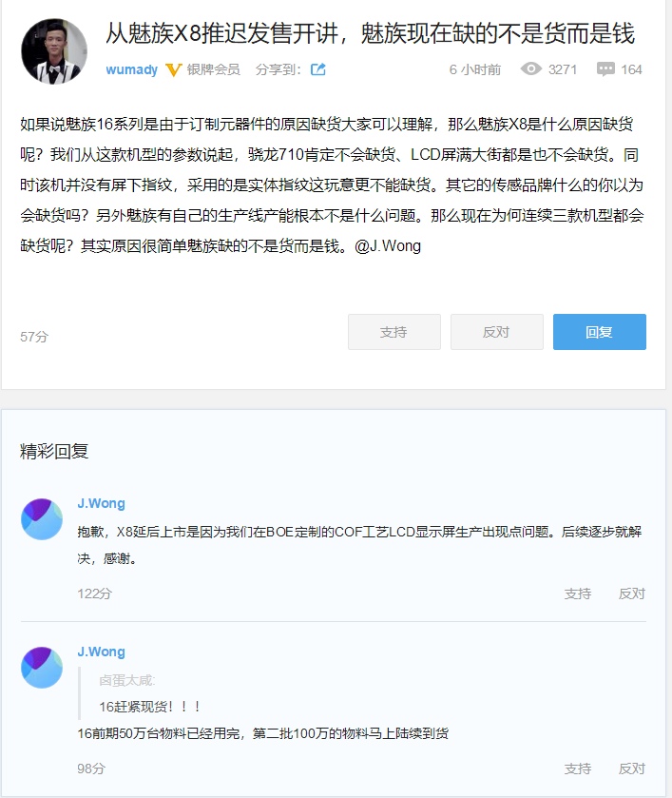This screenshot has height=798, width=672.
Task: Open the share post icon
Action: 318,68
